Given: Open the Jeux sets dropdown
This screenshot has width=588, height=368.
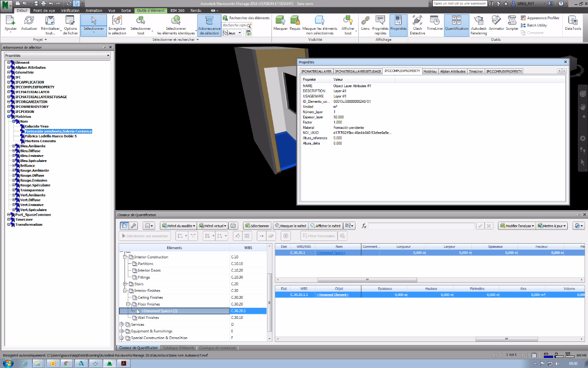Looking at the screenshot, I should [x=233, y=33].
